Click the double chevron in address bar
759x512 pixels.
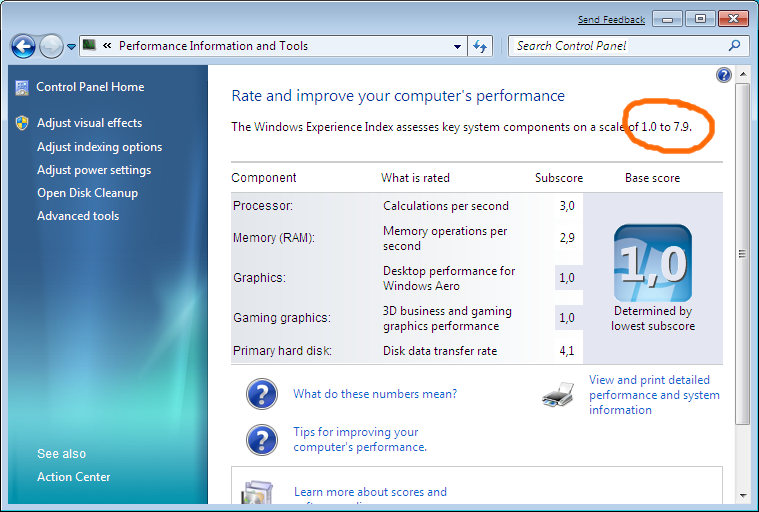pos(107,45)
